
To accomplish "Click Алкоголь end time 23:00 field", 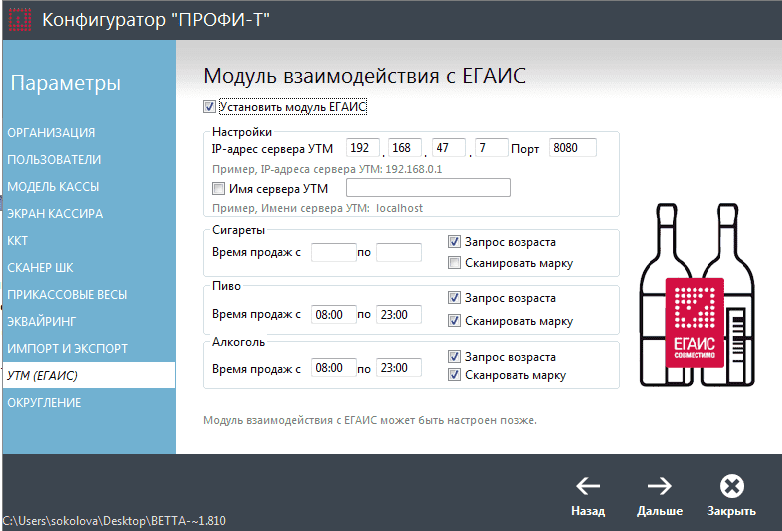I will click(x=399, y=368).
